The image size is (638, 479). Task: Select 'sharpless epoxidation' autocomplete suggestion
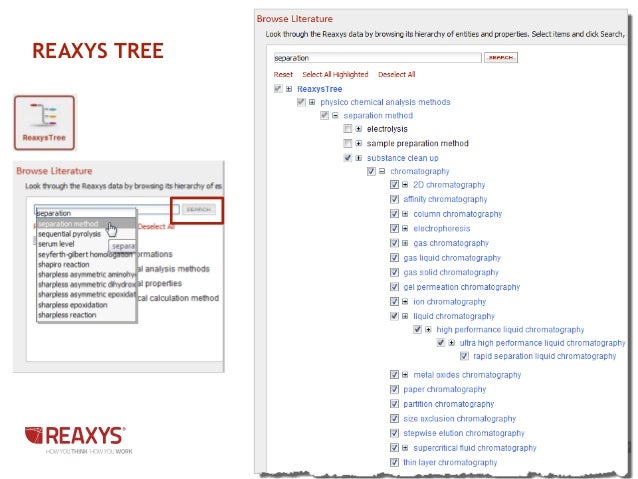(x=86, y=305)
